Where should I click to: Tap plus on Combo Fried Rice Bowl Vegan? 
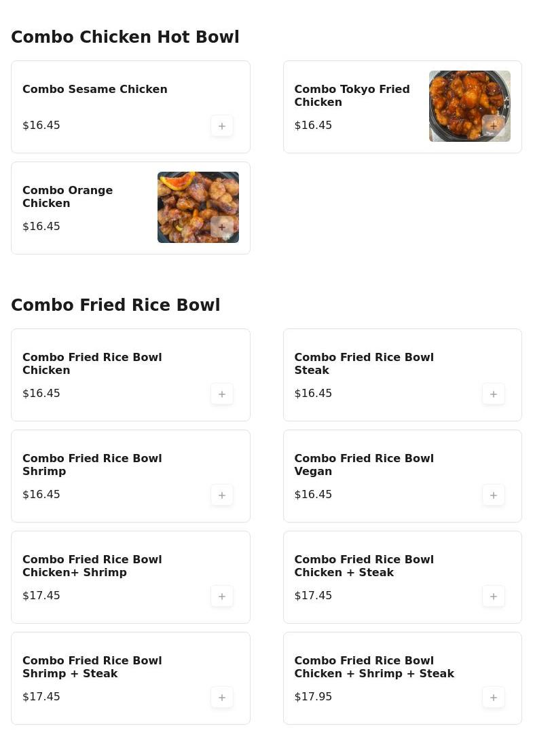[494, 495]
